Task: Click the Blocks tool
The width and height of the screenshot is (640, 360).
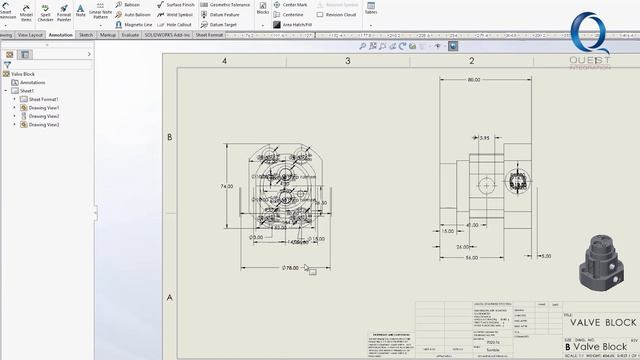Action: [262, 9]
